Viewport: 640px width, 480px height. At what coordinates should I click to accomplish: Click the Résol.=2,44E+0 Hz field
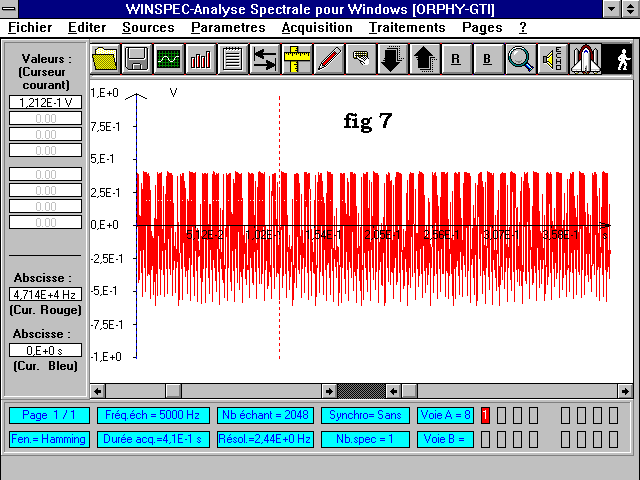point(265,440)
